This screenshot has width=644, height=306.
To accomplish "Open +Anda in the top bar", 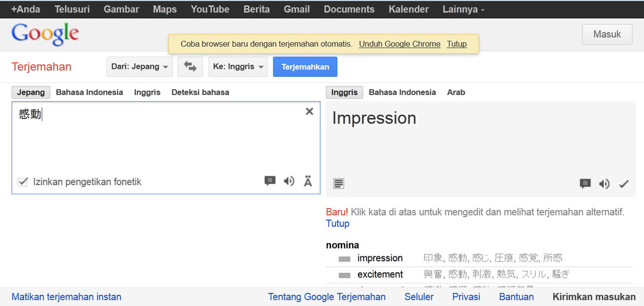I will pyautogui.click(x=26, y=9).
